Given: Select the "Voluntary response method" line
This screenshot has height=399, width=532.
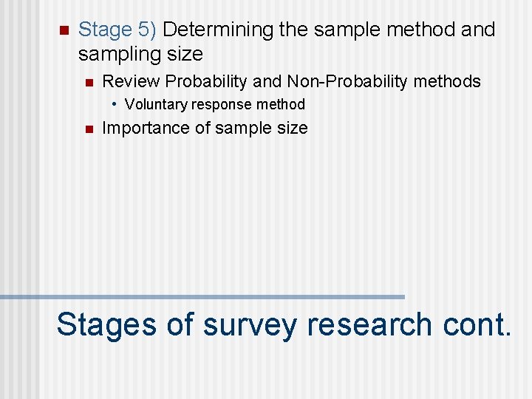Looking at the screenshot, I should tap(214, 104).
